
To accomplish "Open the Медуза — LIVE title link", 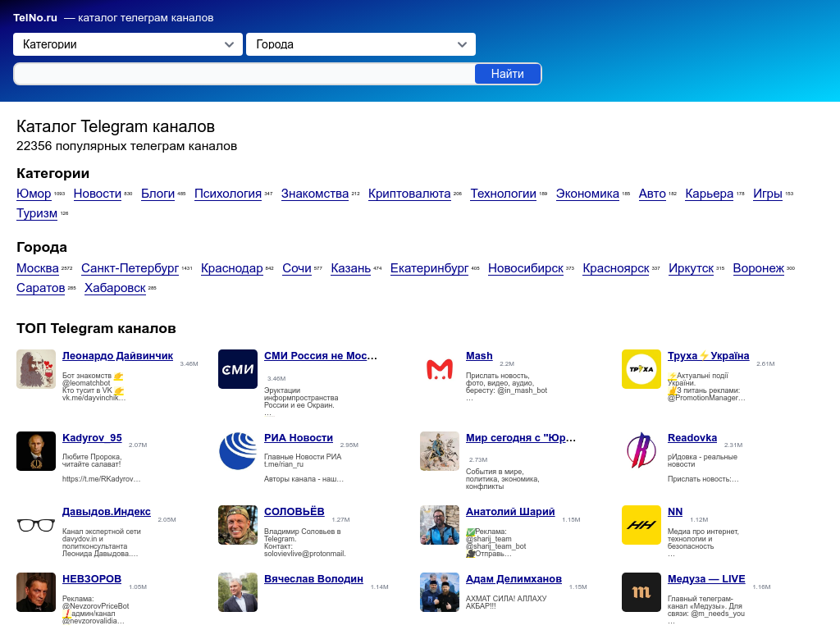I will [706, 579].
